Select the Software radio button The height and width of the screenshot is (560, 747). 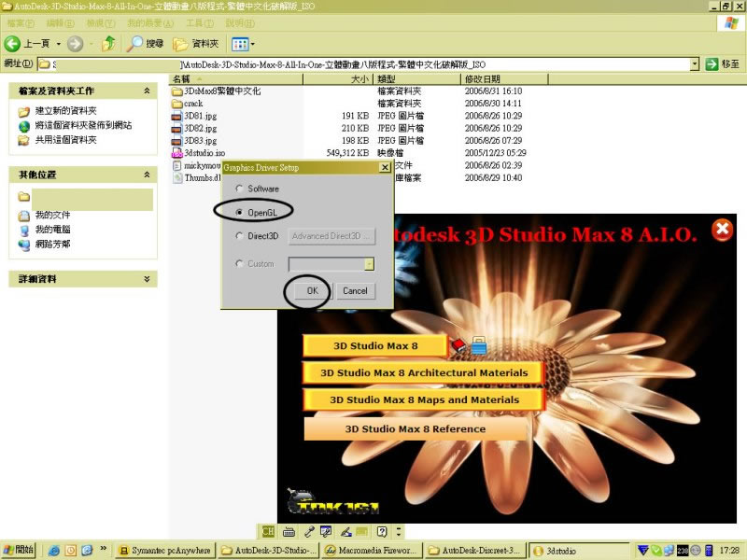(239, 189)
